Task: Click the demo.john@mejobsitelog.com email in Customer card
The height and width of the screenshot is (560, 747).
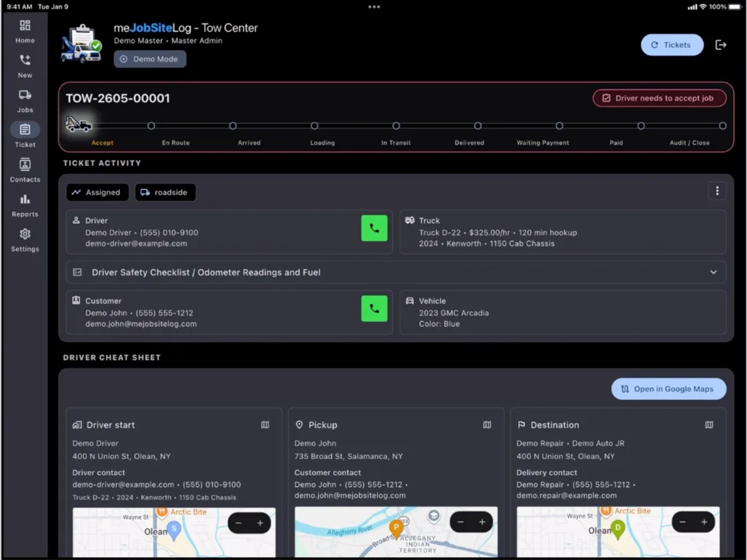Action: tap(141, 324)
